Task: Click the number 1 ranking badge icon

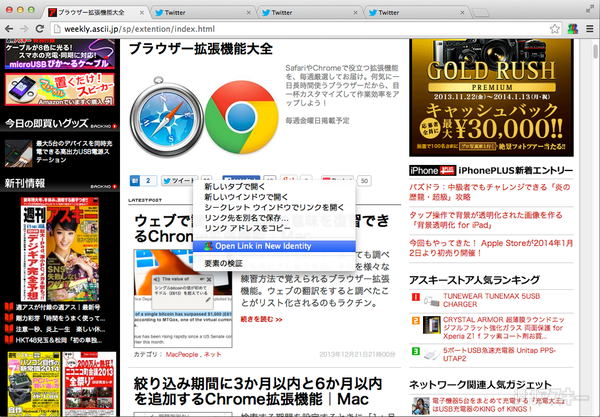Action: coord(416,297)
